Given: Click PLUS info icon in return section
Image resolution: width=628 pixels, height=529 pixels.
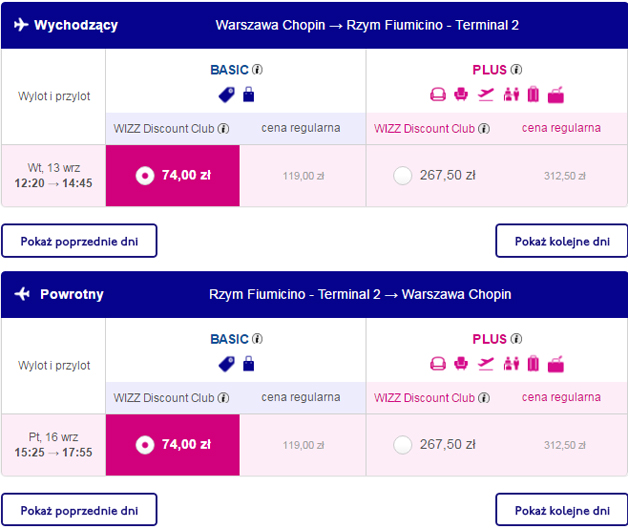Looking at the screenshot, I should point(516,339).
